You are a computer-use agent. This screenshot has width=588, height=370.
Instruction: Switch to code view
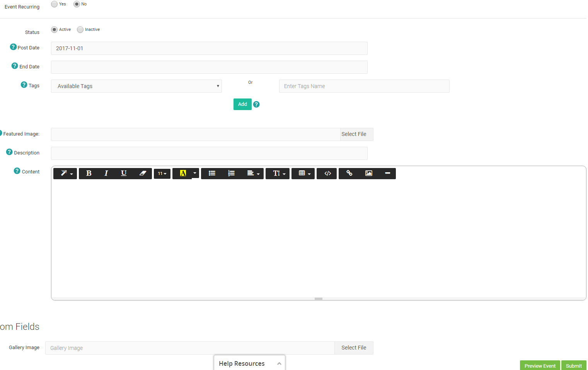(327, 173)
